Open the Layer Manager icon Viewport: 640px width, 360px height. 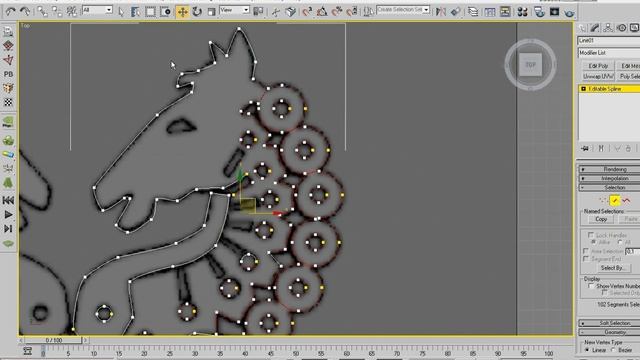point(473,12)
